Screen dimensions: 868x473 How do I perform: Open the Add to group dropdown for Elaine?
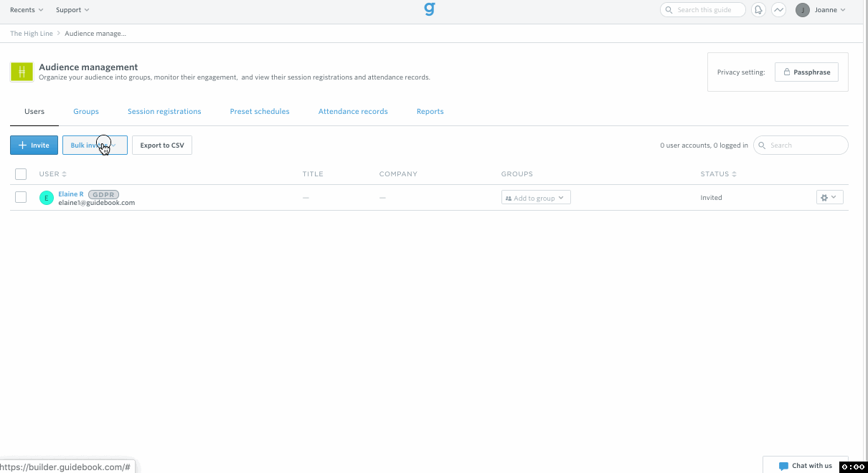pyautogui.click(x=535, y=196)
